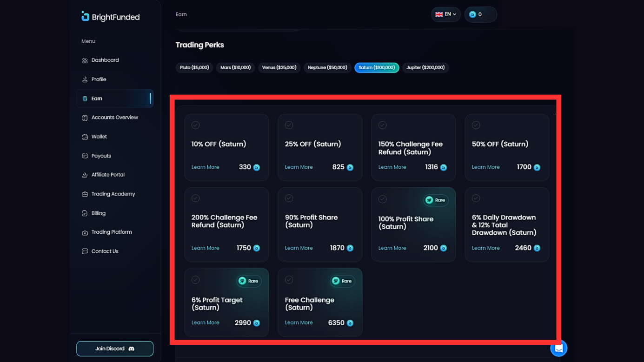
Task: Open the Trading Academy sidebar icon
Action: click(85, 194)
